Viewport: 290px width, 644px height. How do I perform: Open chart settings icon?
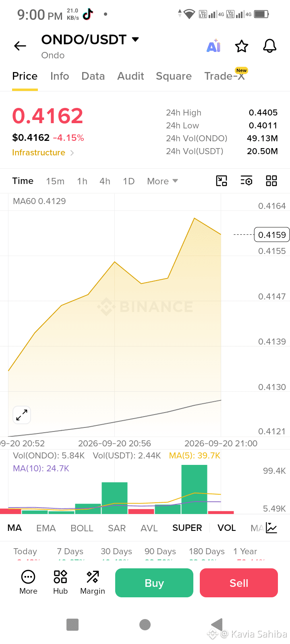pyautogui.click(x=246, y=181)
